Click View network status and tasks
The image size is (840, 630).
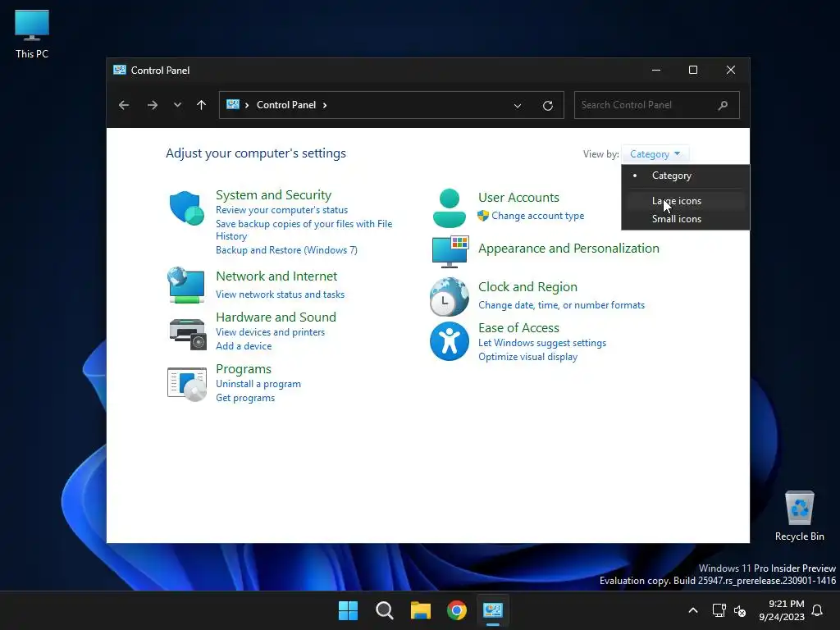281,294
